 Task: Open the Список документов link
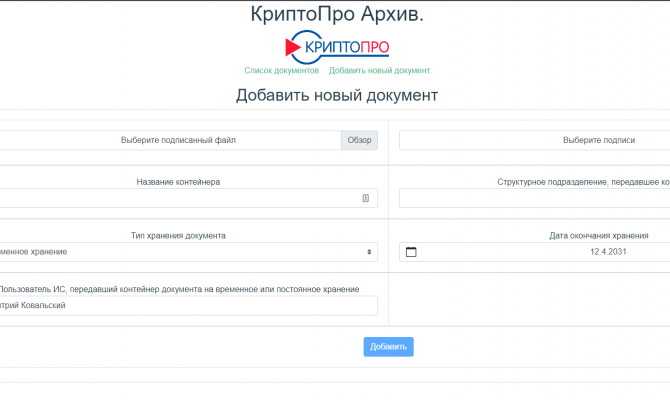click(x=282, y=71)
